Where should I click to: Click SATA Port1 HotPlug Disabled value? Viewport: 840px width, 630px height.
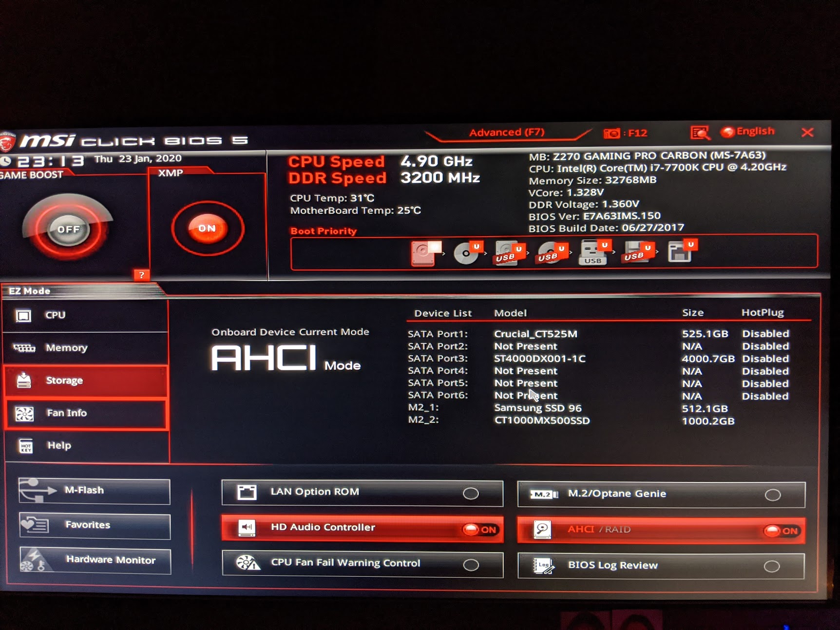pos(765,334)
